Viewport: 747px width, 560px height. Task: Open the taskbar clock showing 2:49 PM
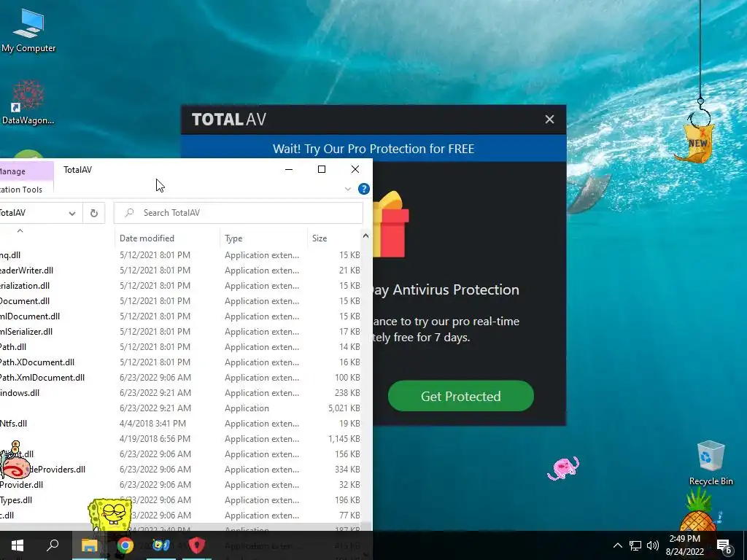coord(684,545)
